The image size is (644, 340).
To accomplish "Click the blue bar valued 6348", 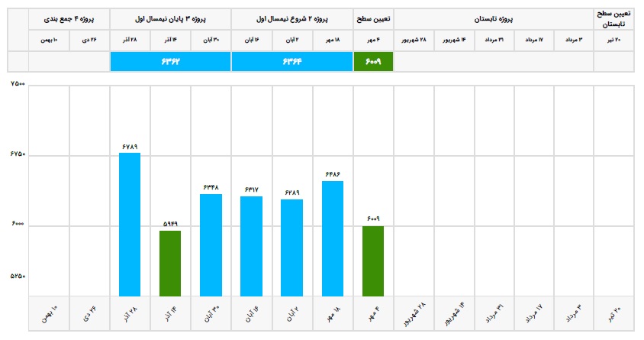I will (211, 244).
